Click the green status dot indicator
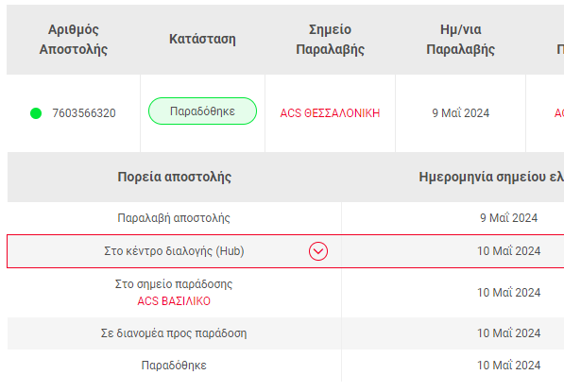The height and width of the screenshot is (392, 564). pos(36,113)
